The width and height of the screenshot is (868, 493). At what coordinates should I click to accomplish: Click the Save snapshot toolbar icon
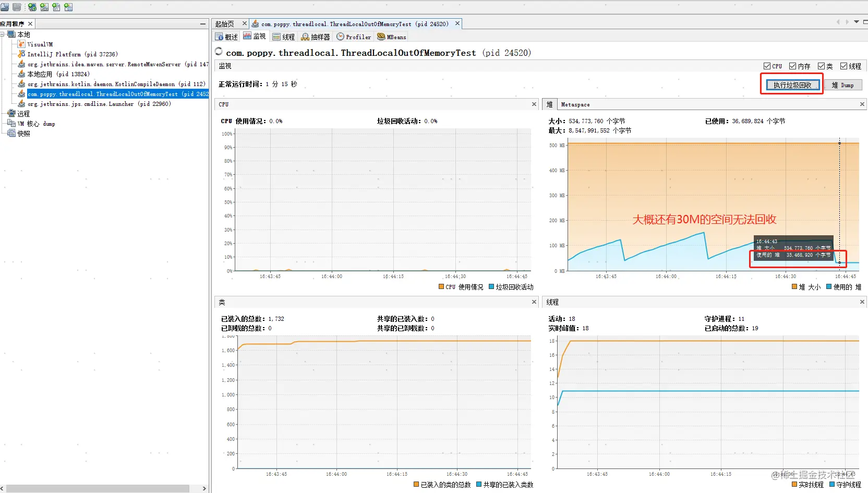click(17, 7)
